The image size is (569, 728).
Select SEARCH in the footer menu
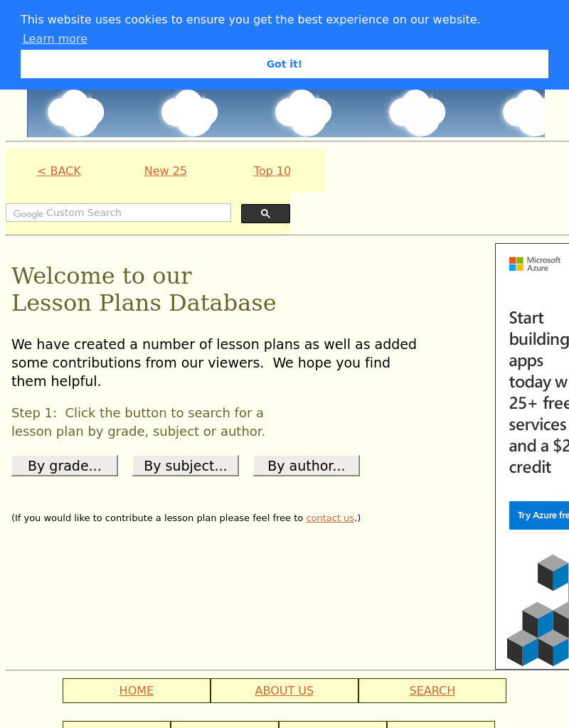click(x=432, y=690)
